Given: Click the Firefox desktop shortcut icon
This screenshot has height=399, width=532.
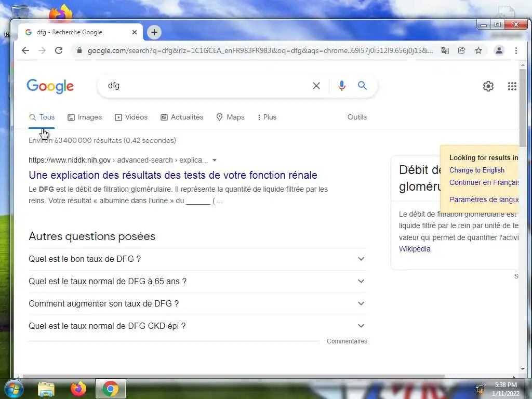Looking at the screenshot, I should point(61,13).
